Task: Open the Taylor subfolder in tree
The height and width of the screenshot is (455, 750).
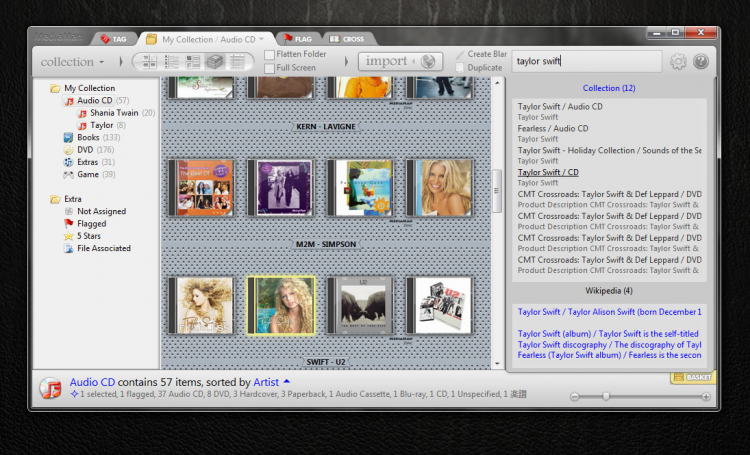Action: (101, 125)
